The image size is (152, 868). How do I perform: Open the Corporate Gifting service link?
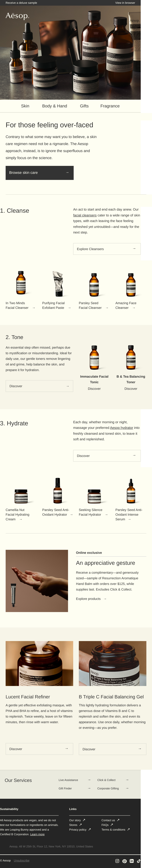point(108,788)
